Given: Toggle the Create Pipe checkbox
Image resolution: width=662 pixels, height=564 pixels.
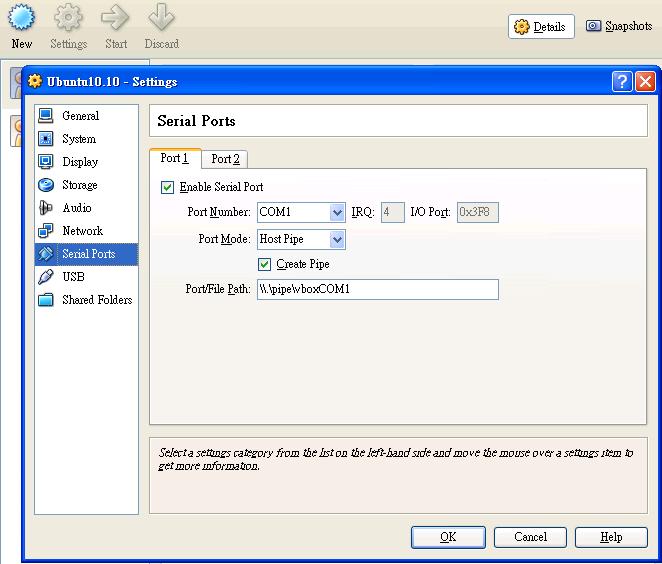Looking at the screenshot, I should point(264,264).
